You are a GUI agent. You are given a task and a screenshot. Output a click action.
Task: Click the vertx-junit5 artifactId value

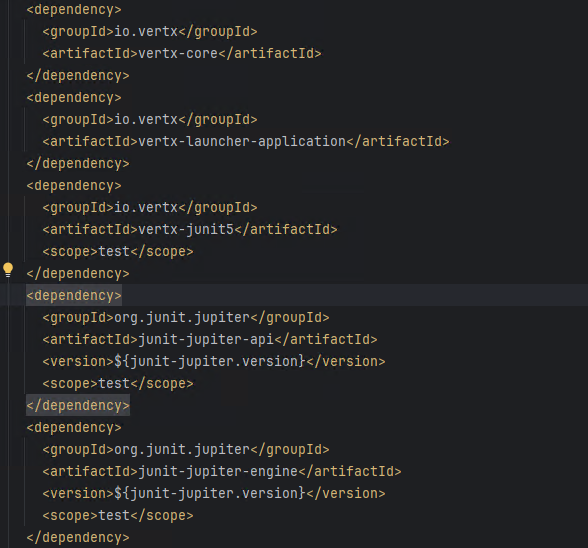click(x=186, y=229)
